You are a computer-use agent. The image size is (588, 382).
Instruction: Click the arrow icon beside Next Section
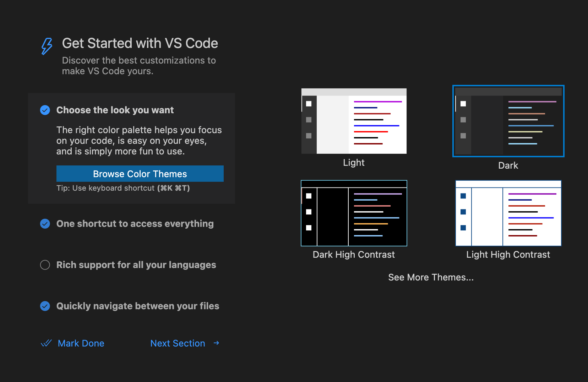(x=216, y=343)
